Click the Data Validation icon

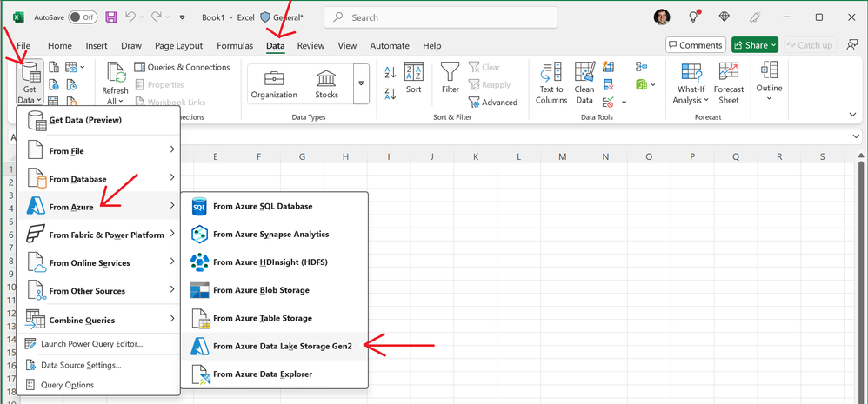coord(608,103)
